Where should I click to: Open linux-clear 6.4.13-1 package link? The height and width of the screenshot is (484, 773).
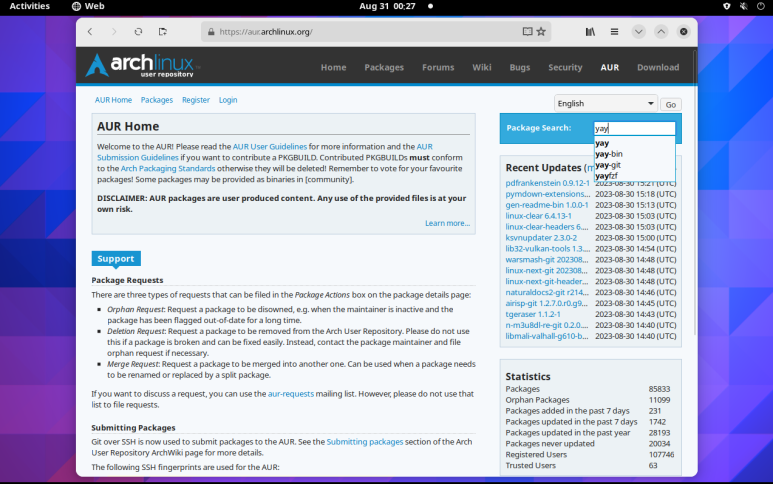coord(538,216)
